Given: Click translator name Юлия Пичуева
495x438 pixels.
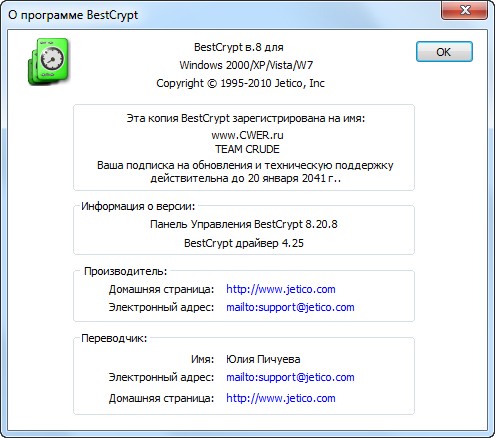Looking at the screenshot, I should click(x=263, y=359).
